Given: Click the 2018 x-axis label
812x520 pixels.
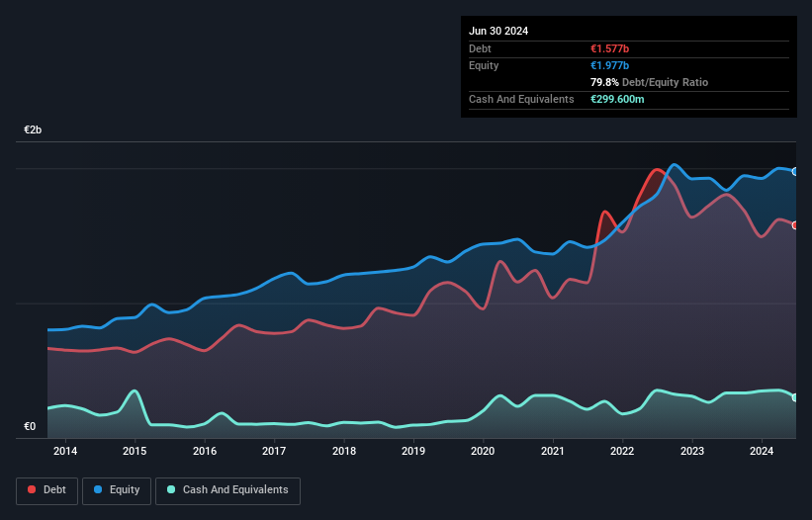Looking at the screenshot, I should point(344,451).
